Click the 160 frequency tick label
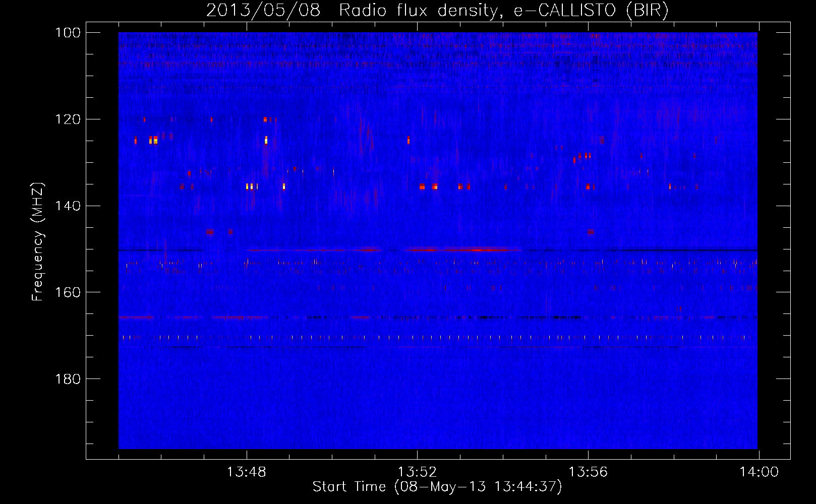 68,292
